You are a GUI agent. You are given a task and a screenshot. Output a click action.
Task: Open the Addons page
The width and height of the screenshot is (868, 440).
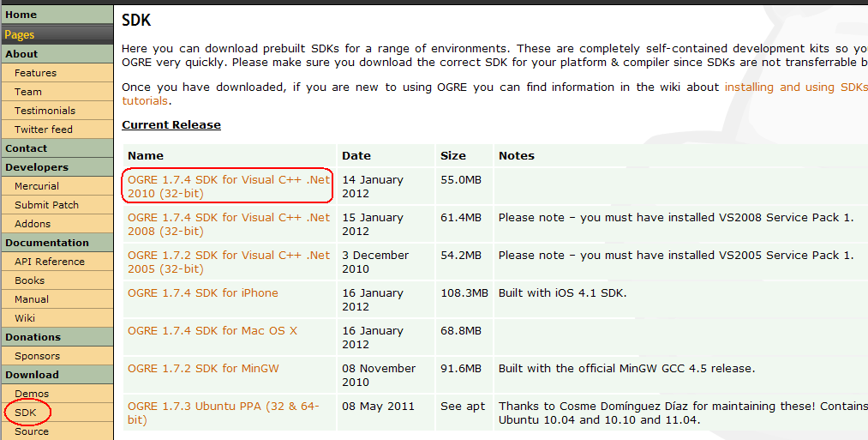(57, 223)
